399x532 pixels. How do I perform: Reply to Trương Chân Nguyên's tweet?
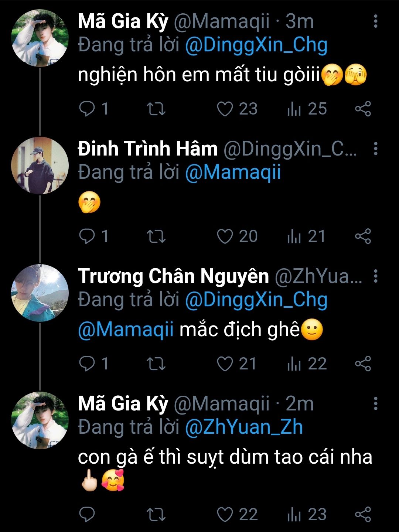[88, 364]
